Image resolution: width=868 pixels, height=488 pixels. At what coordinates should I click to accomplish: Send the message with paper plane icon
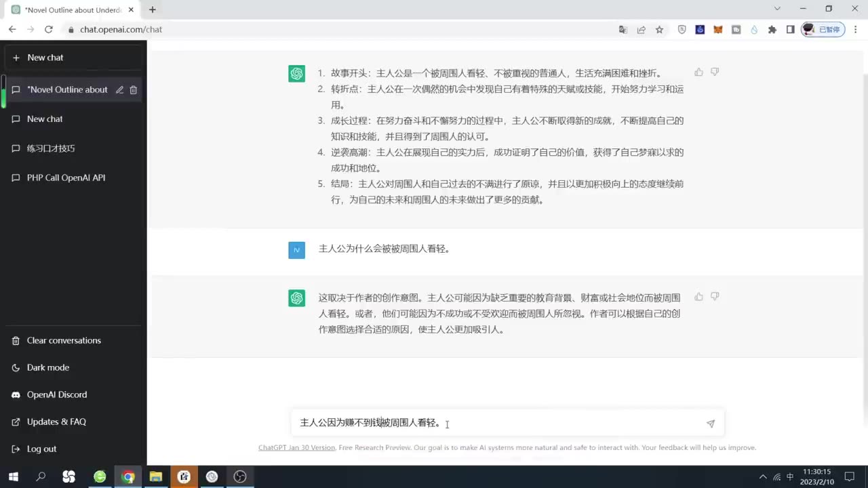(x=711, y=424)
